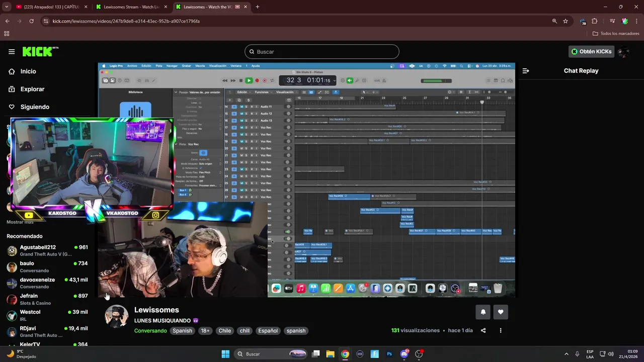Click the Trash in the streamed Mac dock
Screen dimensions: 644x362
tap(498, 289)
